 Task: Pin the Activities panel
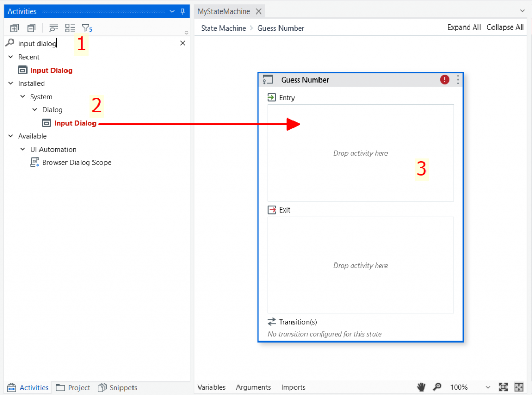point(182,11)
